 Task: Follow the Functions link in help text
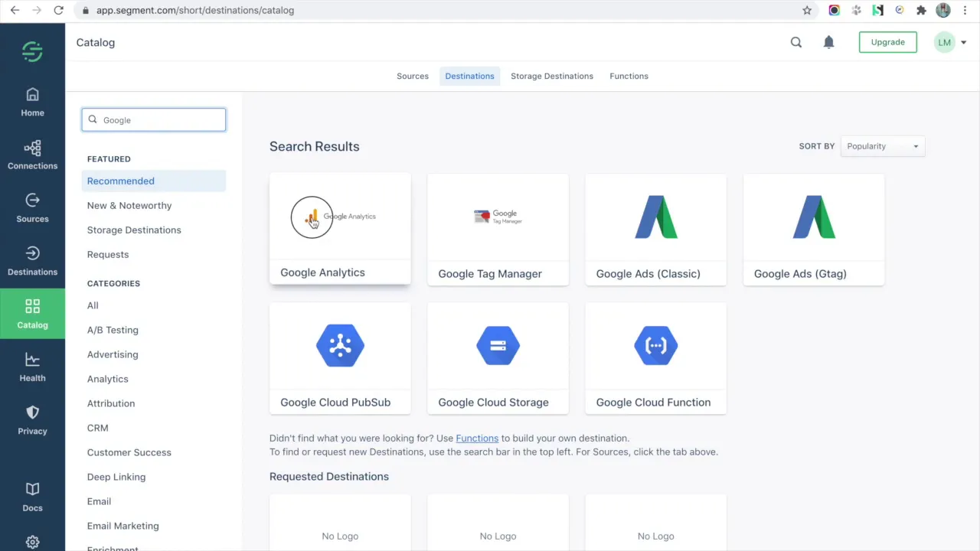click(x=477, y=438)
